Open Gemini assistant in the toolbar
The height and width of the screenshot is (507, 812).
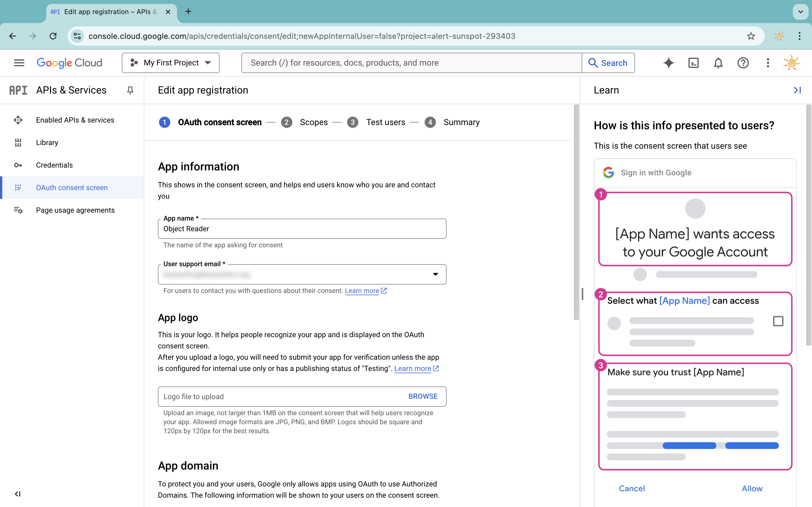pos(668,63)
